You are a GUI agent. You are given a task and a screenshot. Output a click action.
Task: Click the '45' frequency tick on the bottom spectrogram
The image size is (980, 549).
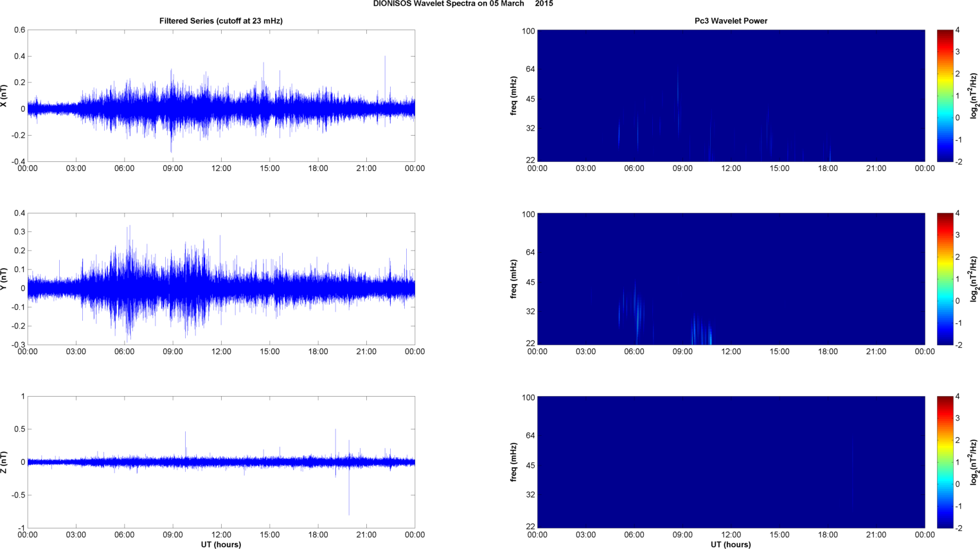point(530,465)
